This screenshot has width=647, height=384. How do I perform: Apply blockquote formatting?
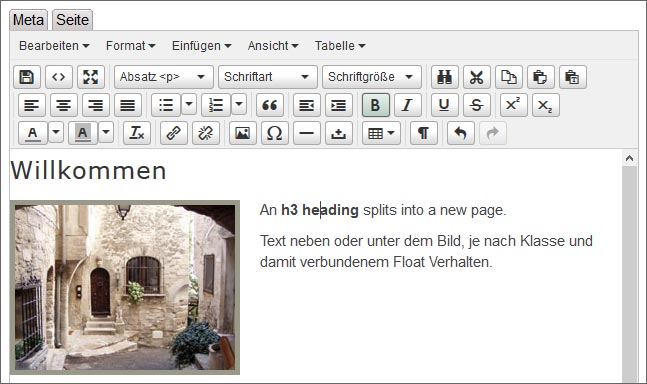pos(270,105)
